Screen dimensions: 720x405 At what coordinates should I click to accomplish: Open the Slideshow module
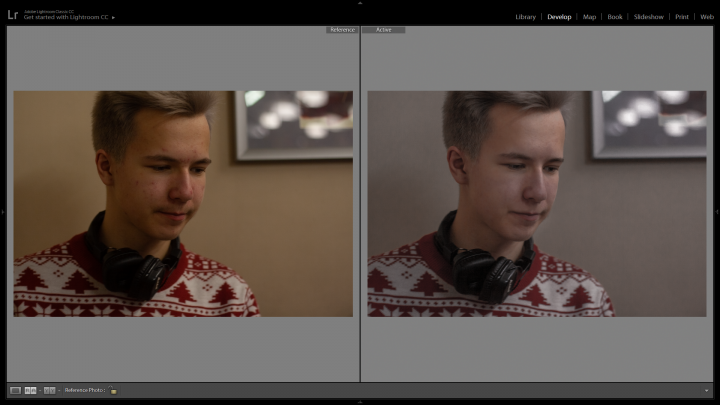tap(648, 17)
